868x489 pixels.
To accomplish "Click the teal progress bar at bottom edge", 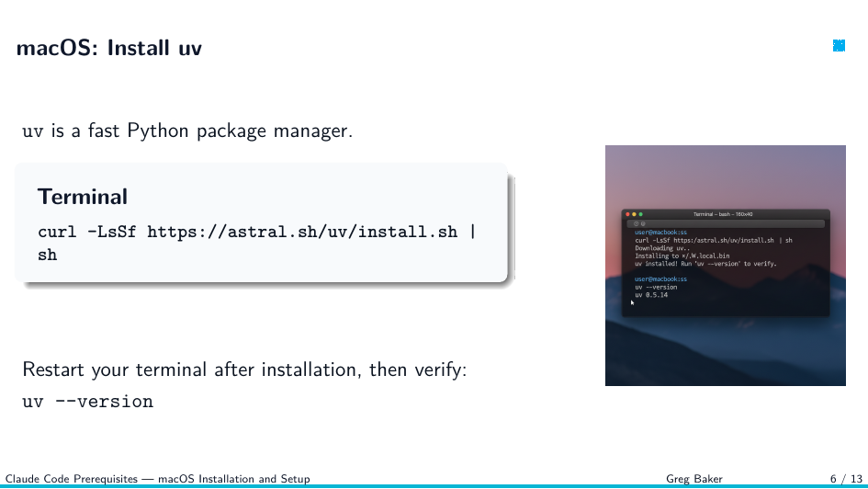I will tap(434, 487).
